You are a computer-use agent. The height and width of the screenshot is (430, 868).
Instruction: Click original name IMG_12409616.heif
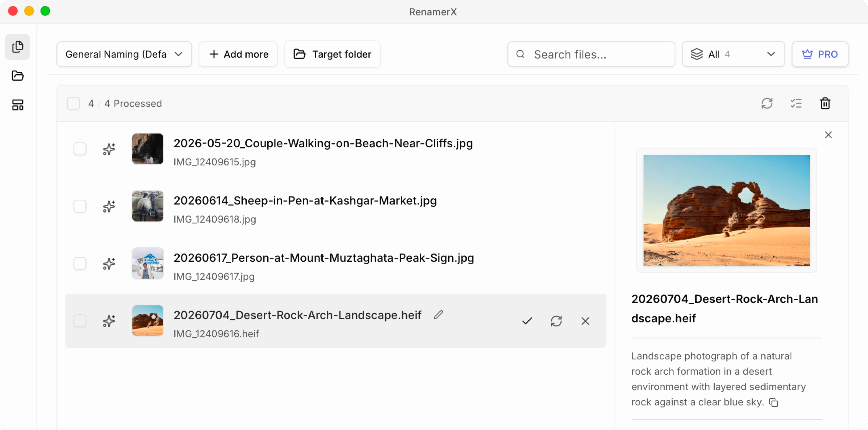(216, 334)
